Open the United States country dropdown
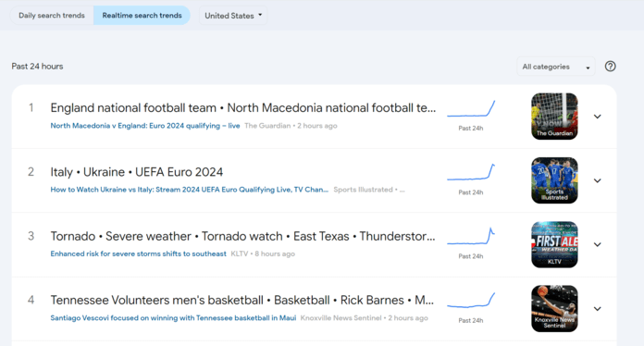 coord(233,16)
